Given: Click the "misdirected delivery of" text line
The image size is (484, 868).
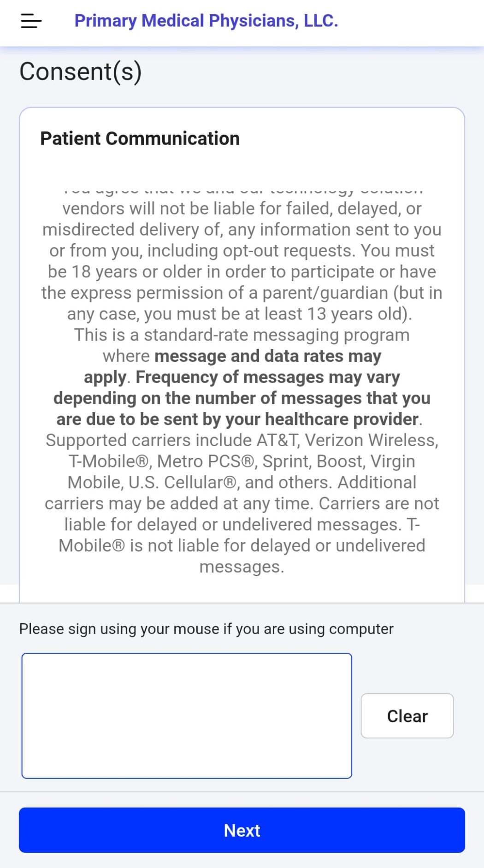Looking at the screenshot, I should pyautogui.click(x=242, y=230).
